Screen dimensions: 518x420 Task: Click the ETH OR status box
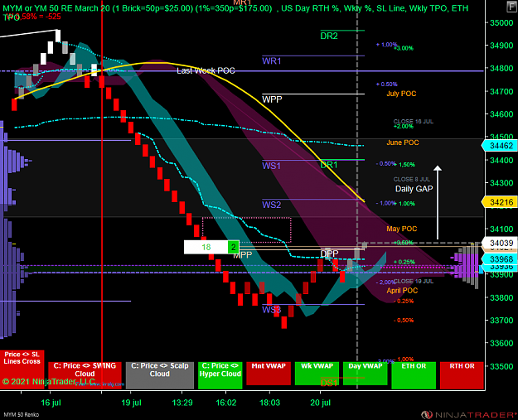414,375
